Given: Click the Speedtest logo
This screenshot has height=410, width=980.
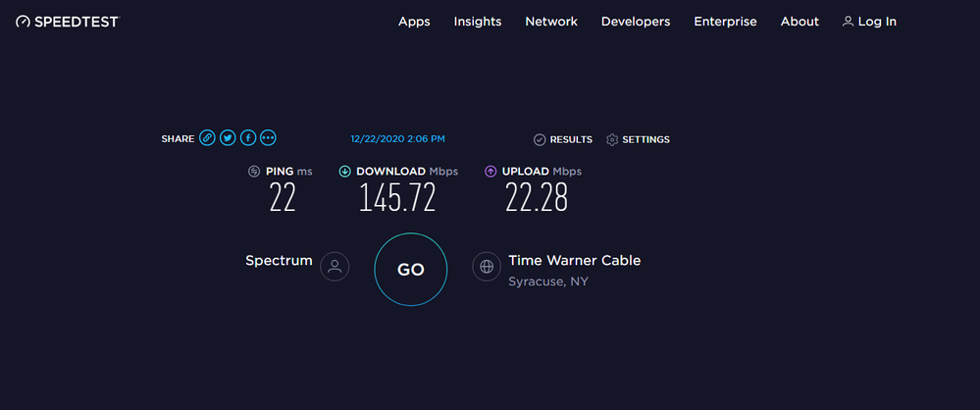Looking at the screenshot, I should (67, 22).
